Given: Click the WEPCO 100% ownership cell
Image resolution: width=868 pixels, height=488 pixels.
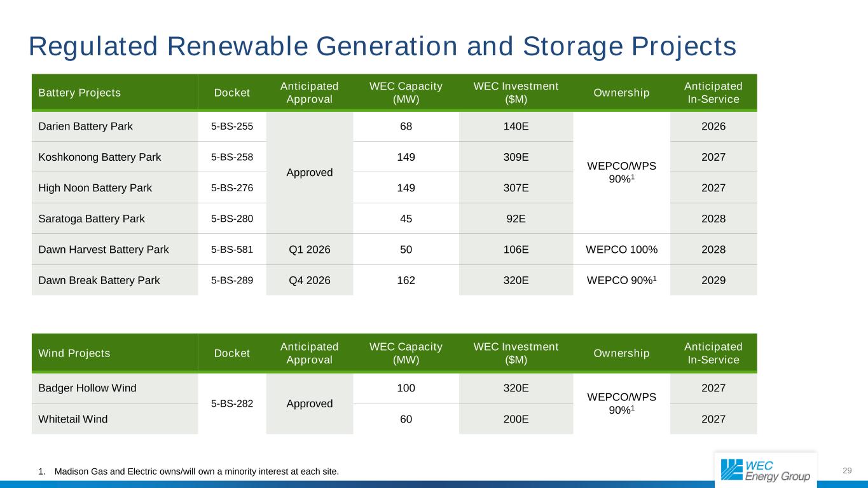Looking at the screenshot, I should coord(621,249).
